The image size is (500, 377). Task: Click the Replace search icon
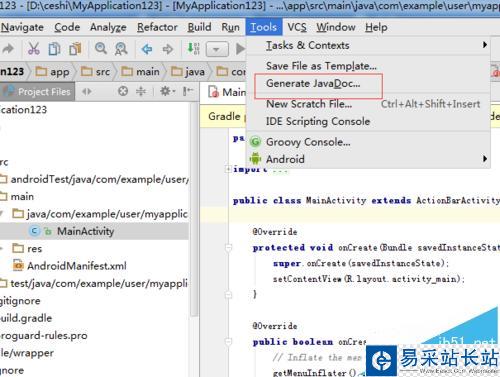click(x=121, y=49)
